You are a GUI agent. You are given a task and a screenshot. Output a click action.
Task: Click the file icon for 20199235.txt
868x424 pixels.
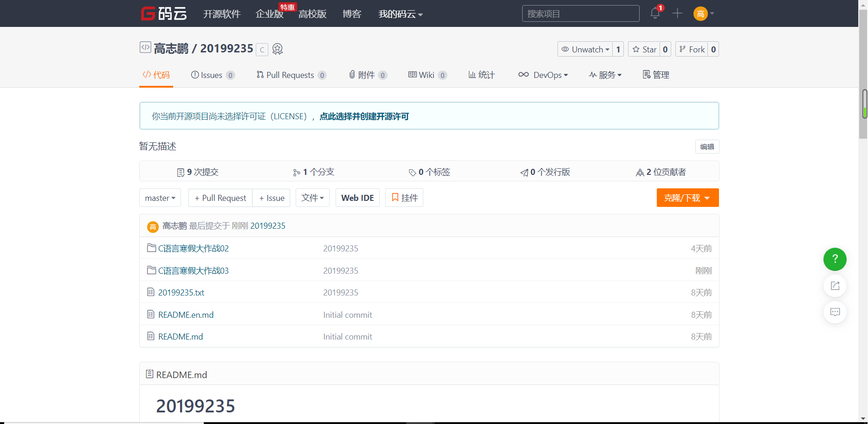coord(151,292)
